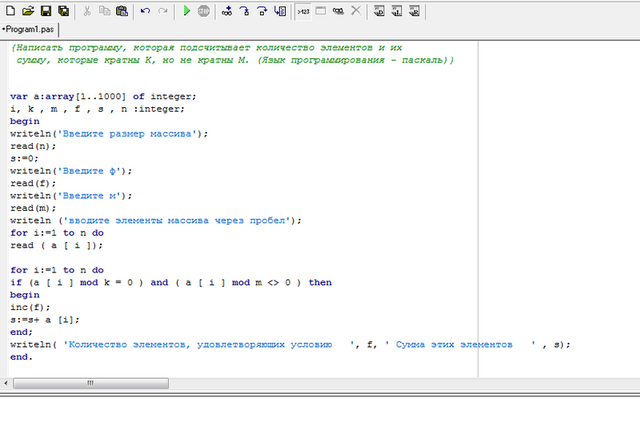The height and width of the screenshot is (426, 640).
Task: Click the first of three rightmost toolbar icons
Action: coord(379,11)
